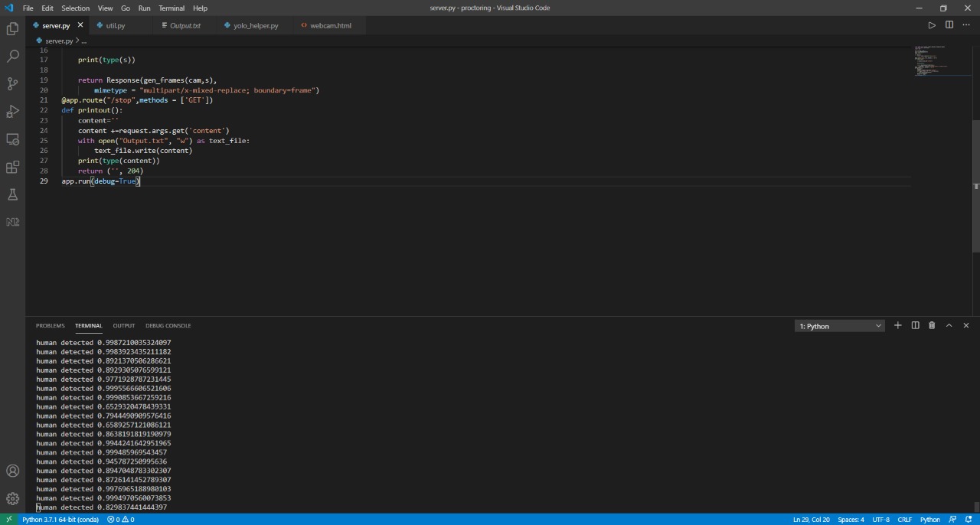Open editor More Actions ellipsis menu
This screenshot has width=980, height=525.
pyautogui.click(x=966, y=25)
